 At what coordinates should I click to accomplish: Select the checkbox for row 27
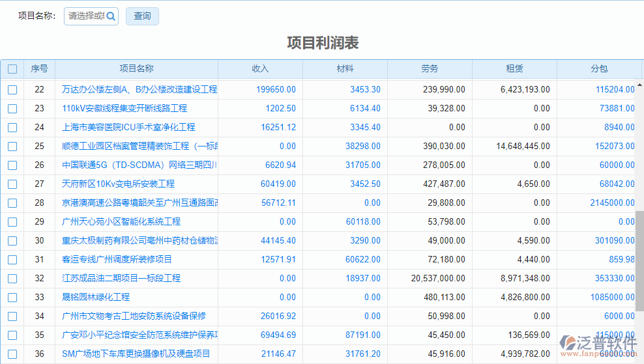pyautogui.click(x=12, y=184)
